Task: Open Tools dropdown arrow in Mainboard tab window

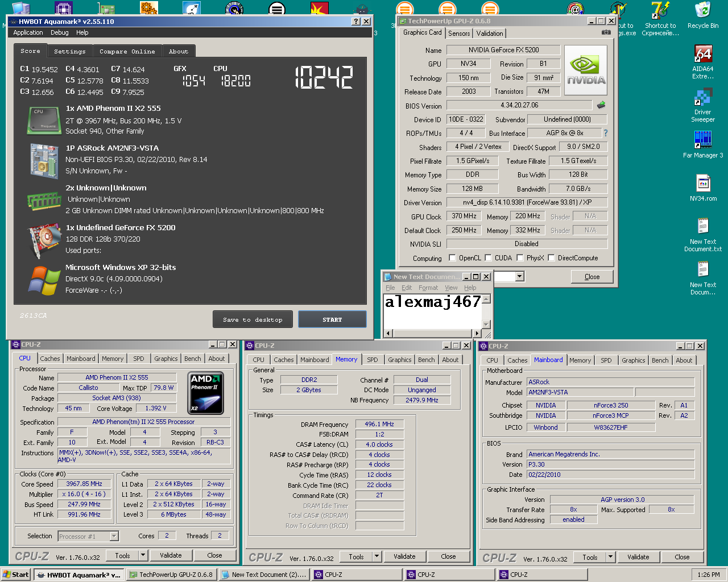Action: click(610, 557)
